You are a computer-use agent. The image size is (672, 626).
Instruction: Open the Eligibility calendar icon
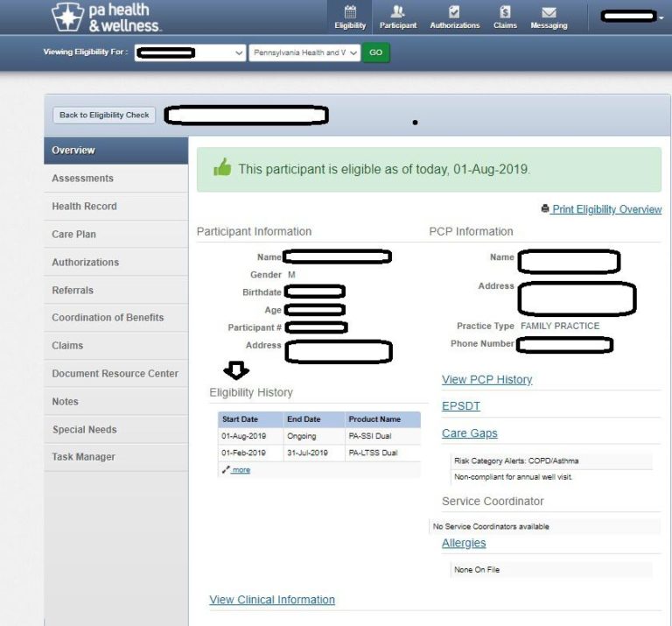coord(350,13)
